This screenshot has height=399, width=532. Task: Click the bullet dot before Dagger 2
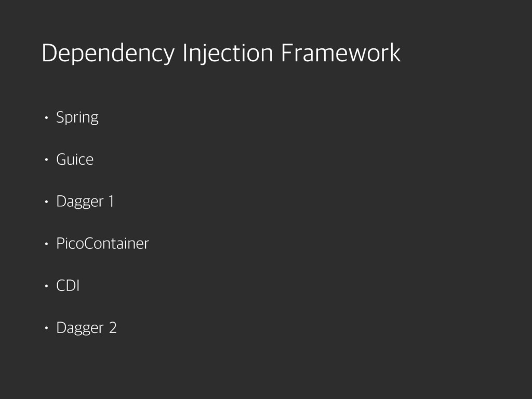pos(46,328)
